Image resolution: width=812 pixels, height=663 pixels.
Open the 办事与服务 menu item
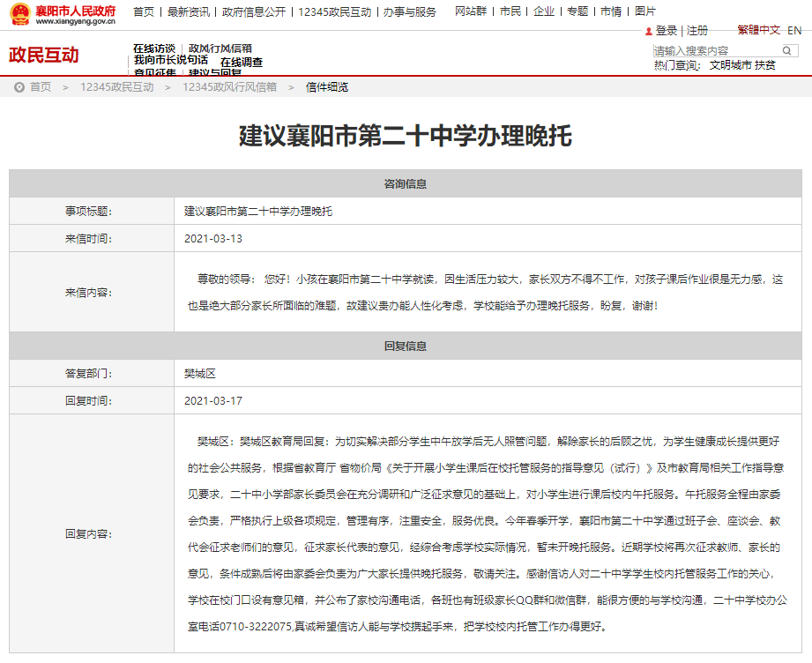(409, 11)
